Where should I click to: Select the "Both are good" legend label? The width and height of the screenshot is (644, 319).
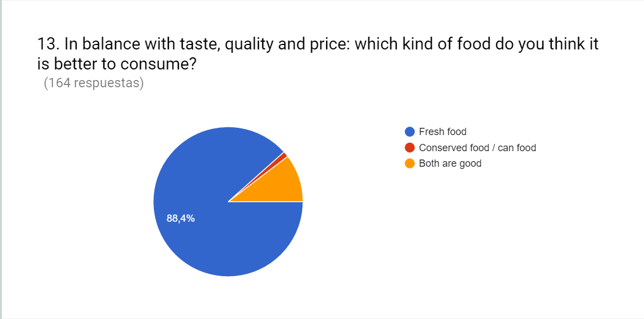click(450, 163)
